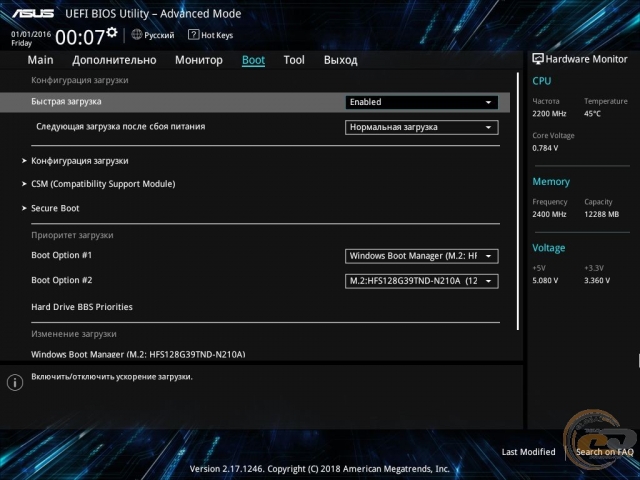640x480 pixels.
Task: Click the CPU temperature value 45°C
Action: pyautogui.click(x=592, y=113)
